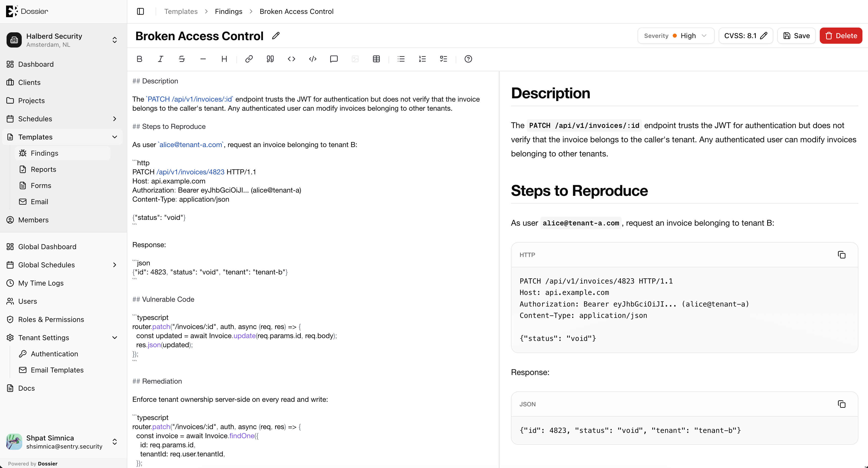Click markdown editor Description heading line
This screenshot has height=468, width=868.
(155, 81)
